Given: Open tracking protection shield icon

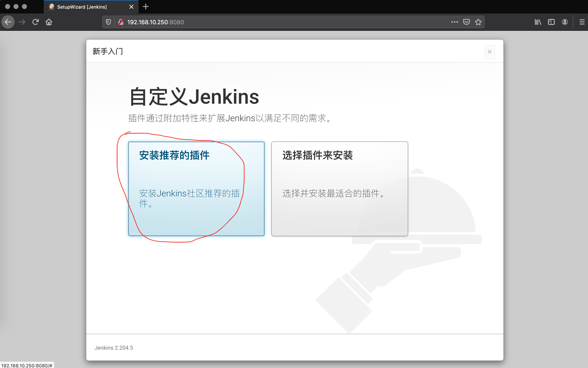Looking at the screenshot, I should (108, 22).
